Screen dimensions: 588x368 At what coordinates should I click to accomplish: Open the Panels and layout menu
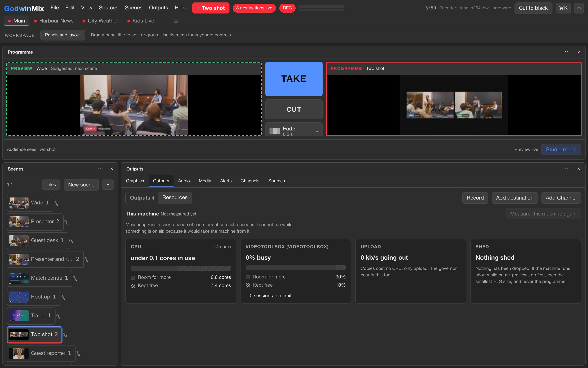pos(63,35)
